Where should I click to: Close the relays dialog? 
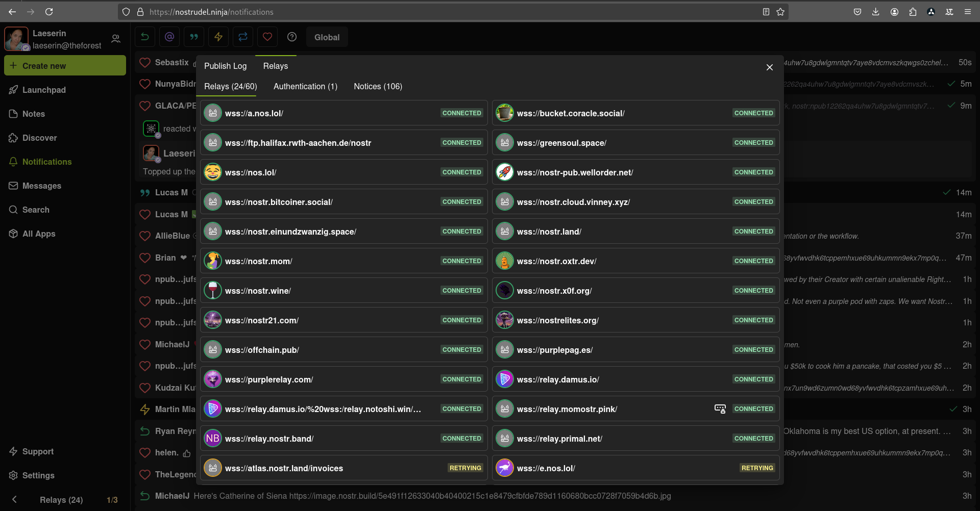(770, 67)
